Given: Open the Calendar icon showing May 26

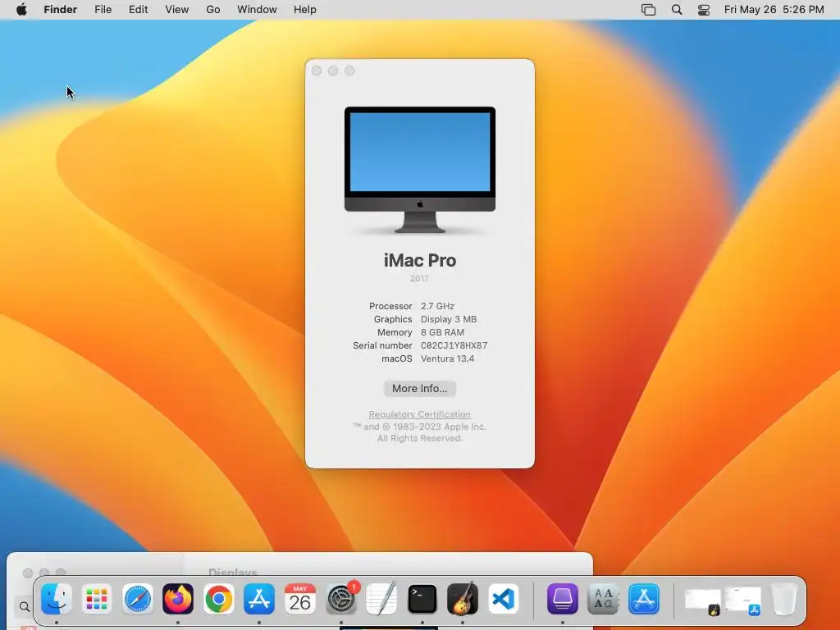Looking at the screenshot, I should tap(300, 598).
